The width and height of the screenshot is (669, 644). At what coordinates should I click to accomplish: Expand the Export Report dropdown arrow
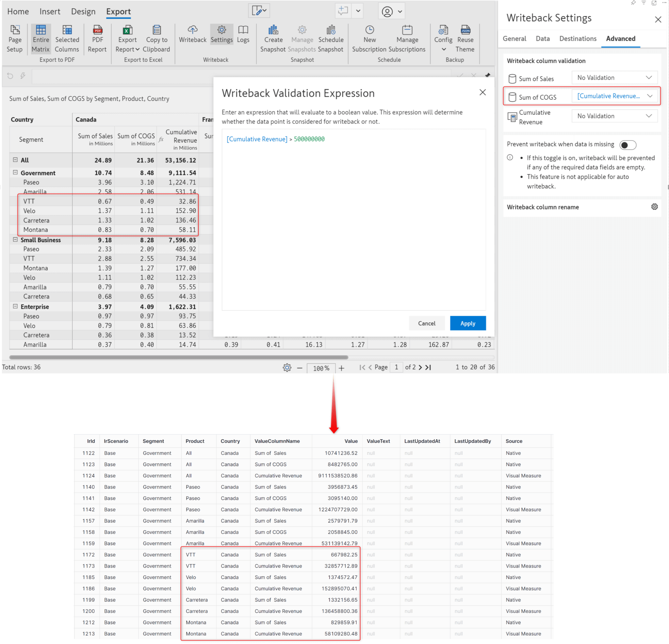[138, 50]
